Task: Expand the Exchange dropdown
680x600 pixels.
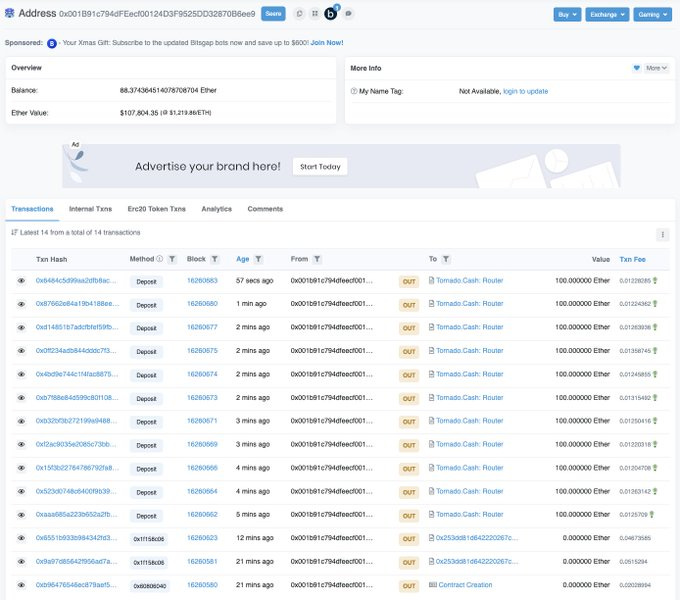Action: tap(607, 14)
